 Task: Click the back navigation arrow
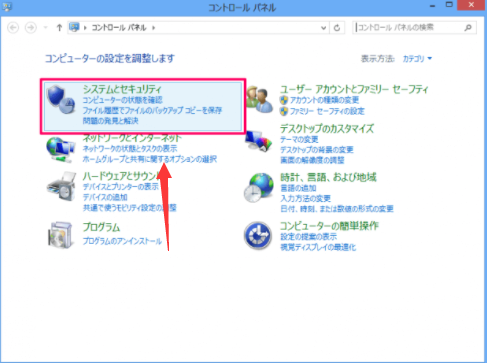pyautogui.click(x=13, y=27)
